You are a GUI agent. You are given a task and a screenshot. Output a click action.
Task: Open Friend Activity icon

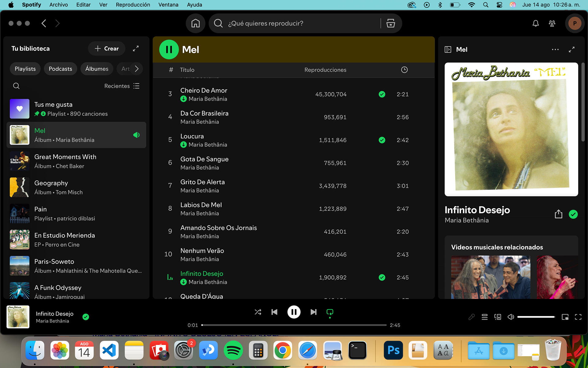click(552, 23)
